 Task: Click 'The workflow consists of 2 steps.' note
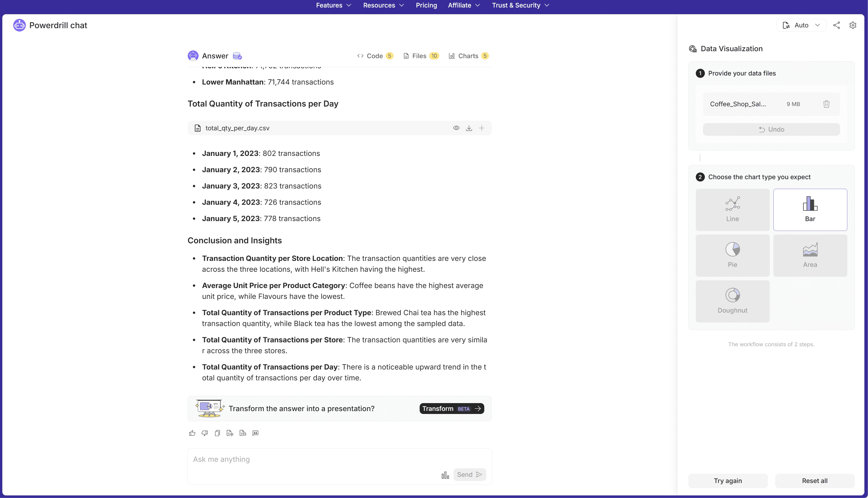(x=771, y=344)
